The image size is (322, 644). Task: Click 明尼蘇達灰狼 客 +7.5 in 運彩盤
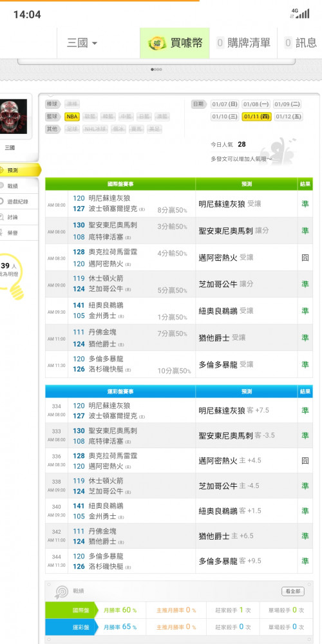click(234, 410)
